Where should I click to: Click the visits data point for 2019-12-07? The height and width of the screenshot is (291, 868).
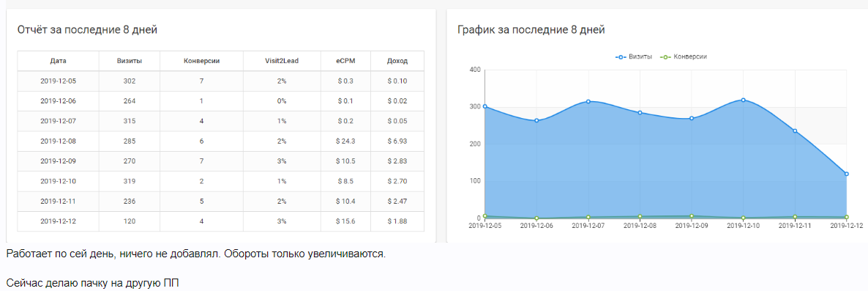click(588, 101)
